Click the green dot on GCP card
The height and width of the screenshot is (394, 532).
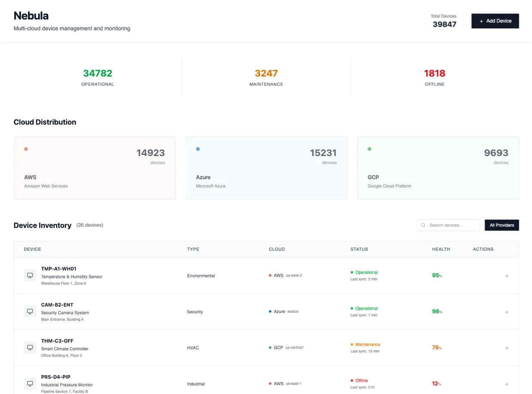(x=369, y=149)
